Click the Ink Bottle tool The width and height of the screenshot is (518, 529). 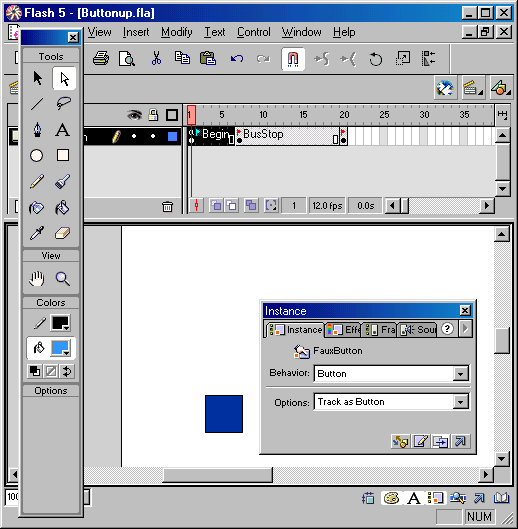point(36,207)
